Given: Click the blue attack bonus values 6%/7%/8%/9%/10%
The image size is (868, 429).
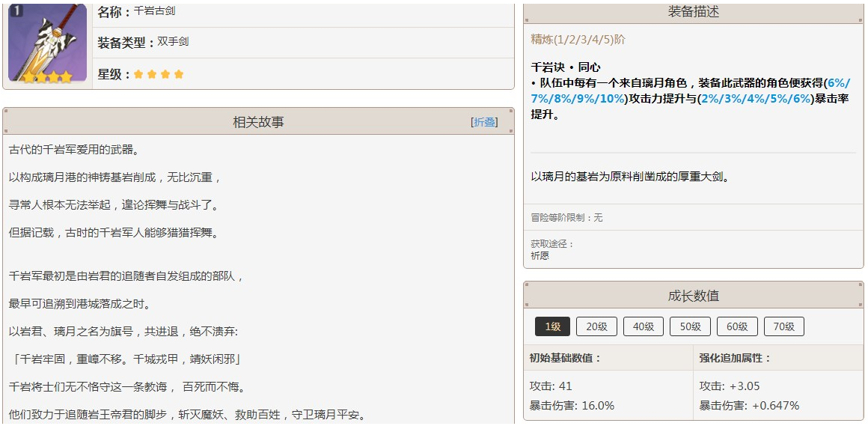Looking at the screenshot, I should click(691, 91).
